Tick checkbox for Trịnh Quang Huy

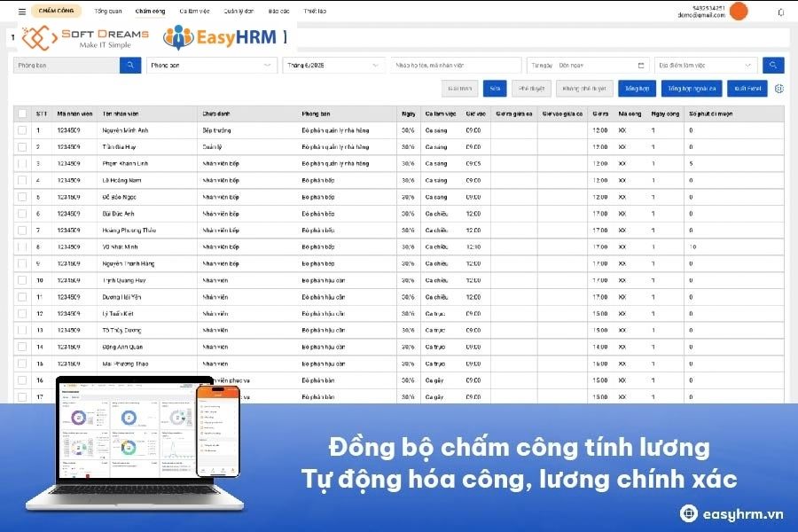point(22,280)
